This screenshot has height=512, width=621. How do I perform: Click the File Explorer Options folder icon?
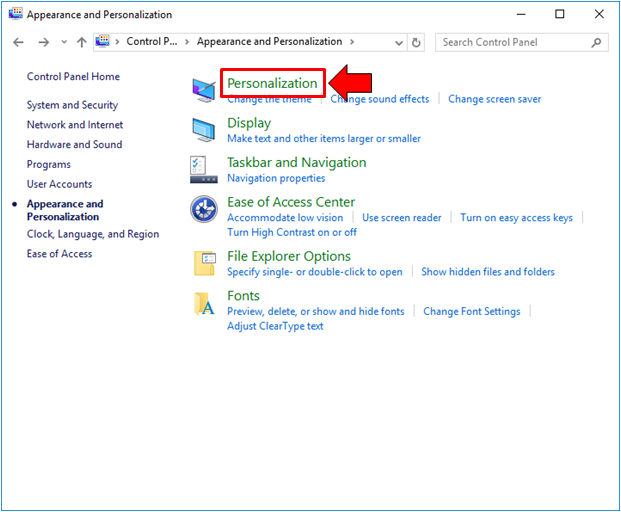click(203, 263)
